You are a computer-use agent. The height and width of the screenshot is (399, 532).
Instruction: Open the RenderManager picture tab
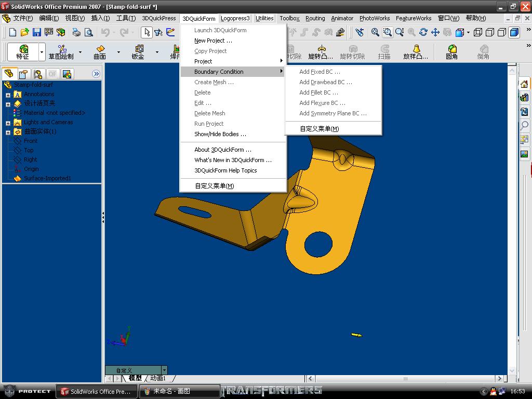67,74
